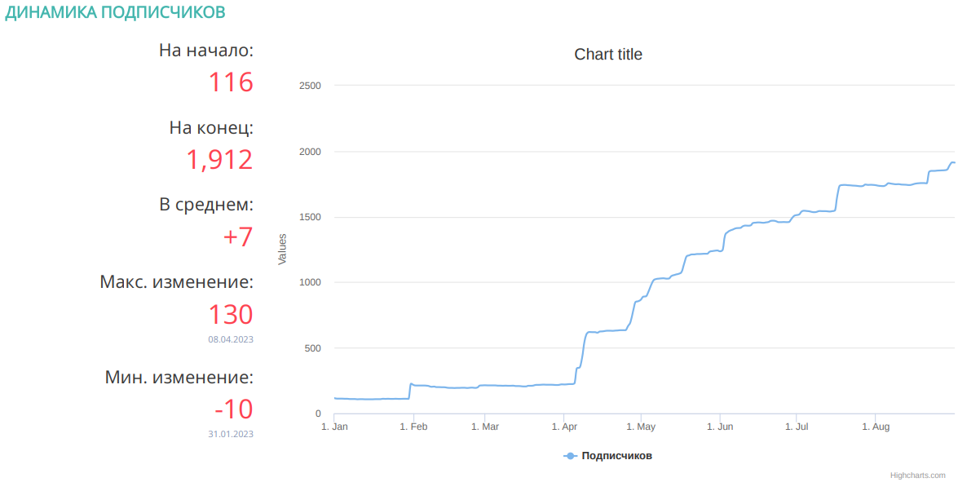
Task: Click the max change value 130
Action: (x=230, y=315)
